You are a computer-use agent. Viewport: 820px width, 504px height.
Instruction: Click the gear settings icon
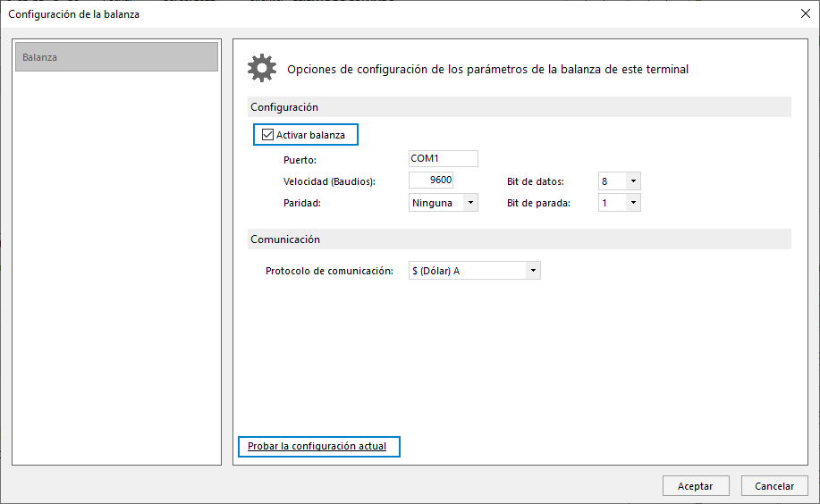(x=262, y=68)
